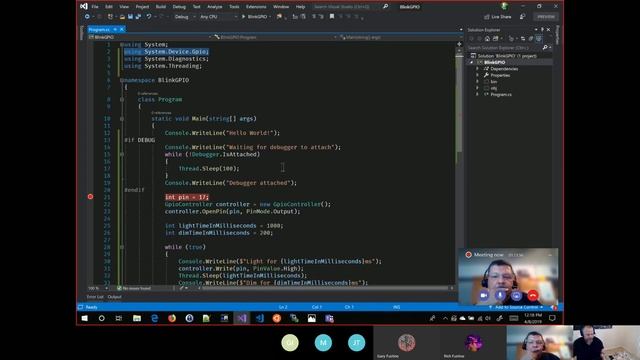Click the Visual Studio search magnifier icon
The width and height of the screenshot is (640, 360).
pyautogui.click(x=385, y=7)
